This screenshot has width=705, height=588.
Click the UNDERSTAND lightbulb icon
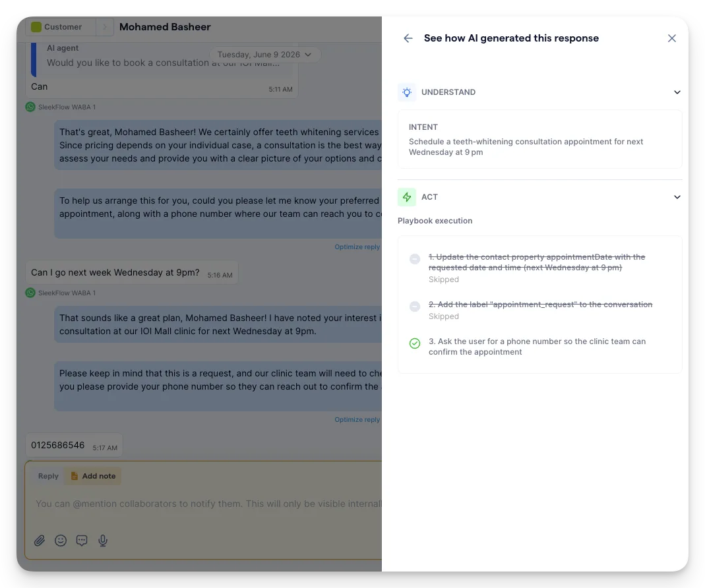click(x=407, y=92)
